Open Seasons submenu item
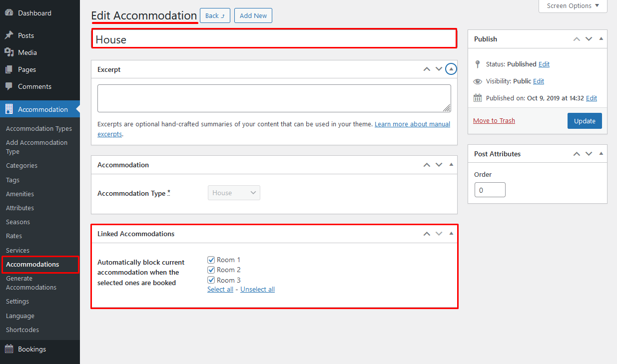Screen dimensions: 617x364 [18, 222]
